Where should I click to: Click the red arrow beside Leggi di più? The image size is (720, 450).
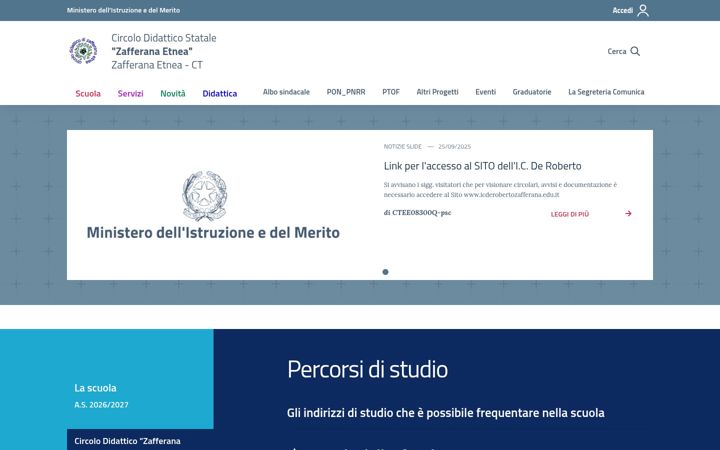pyautogui.click(x=628, y=214)
